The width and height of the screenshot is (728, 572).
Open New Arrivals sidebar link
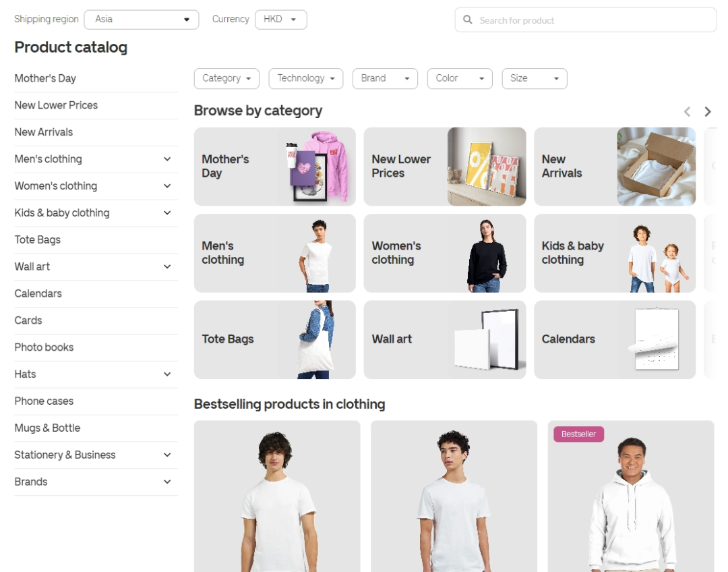coord(44,132)
